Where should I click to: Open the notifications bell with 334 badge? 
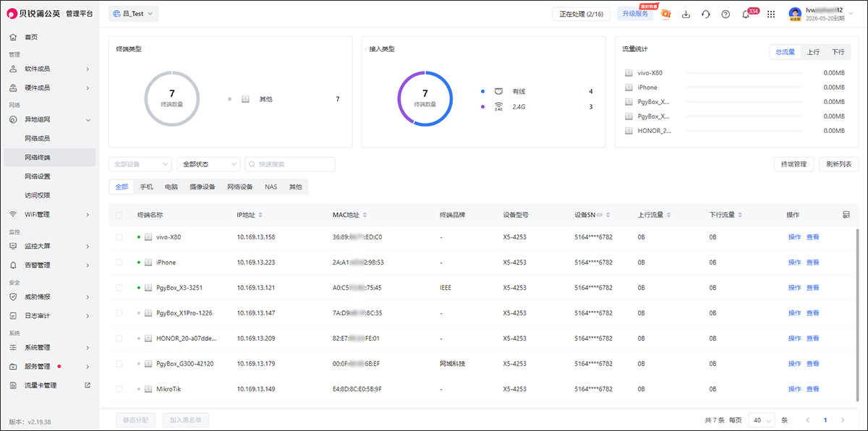click(x=745, y=14)
